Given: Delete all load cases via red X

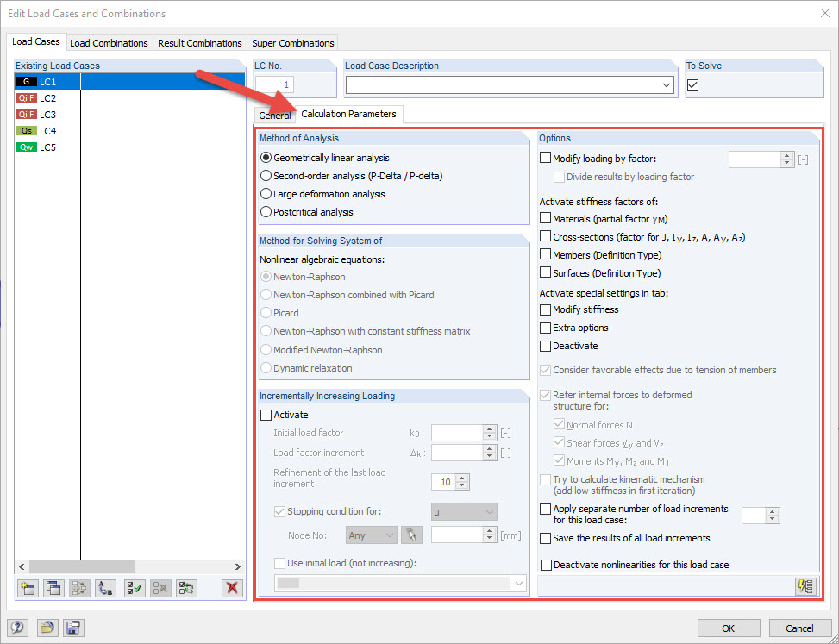Looking at the screenshot, I should point(231,588).
